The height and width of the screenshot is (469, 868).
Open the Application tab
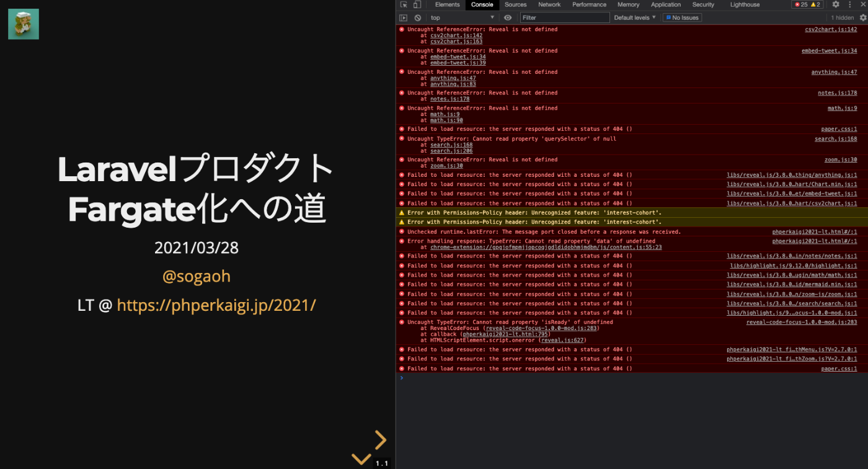tap(666, 5)
